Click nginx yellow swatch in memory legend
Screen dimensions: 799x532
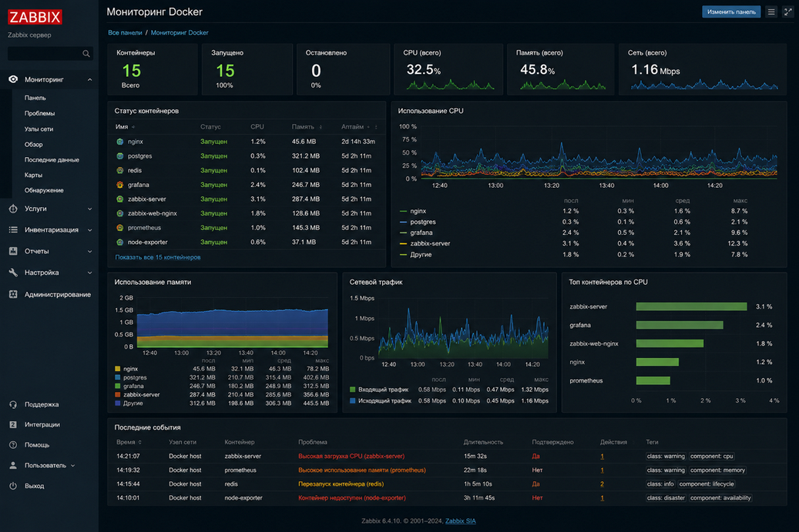[118, 369]
